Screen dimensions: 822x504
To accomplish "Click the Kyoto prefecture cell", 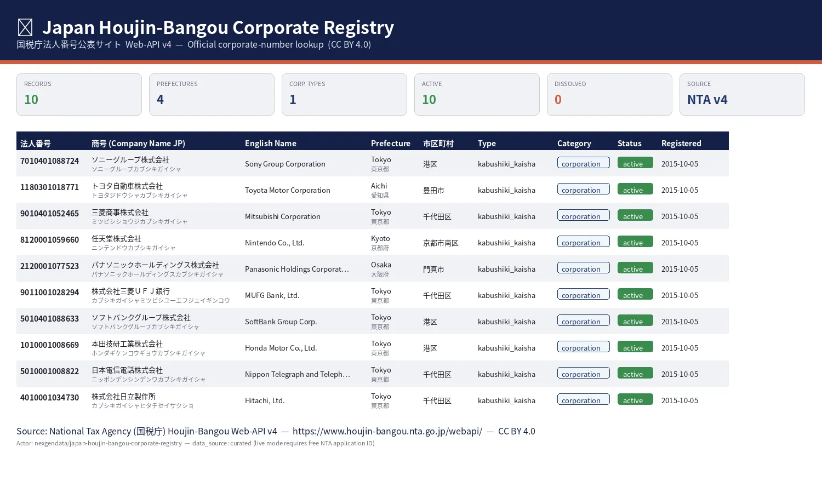I will [x=380, y=243].
